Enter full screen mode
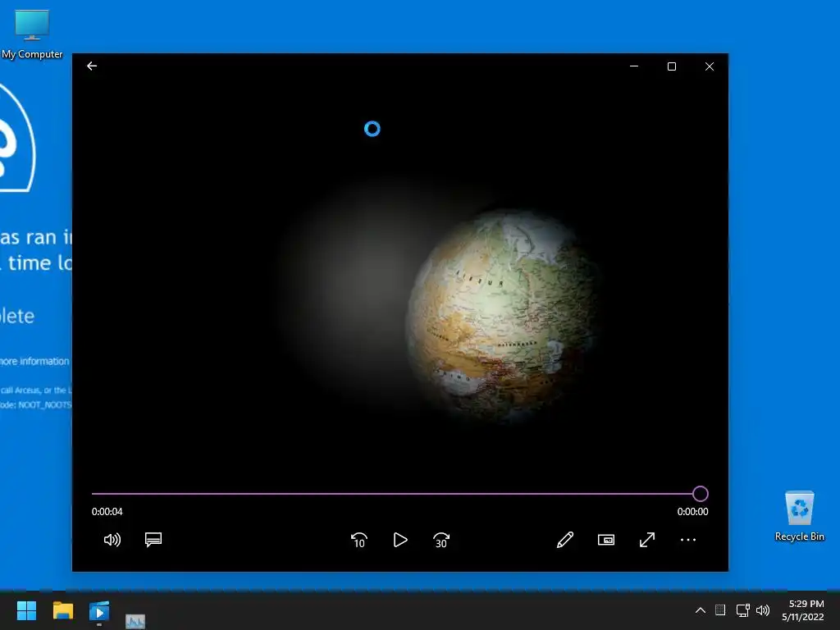 click(647, 540)
